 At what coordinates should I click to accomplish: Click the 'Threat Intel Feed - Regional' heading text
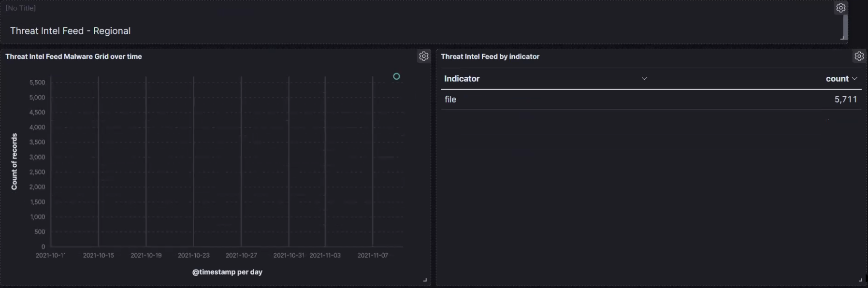(x=71, y=31)
